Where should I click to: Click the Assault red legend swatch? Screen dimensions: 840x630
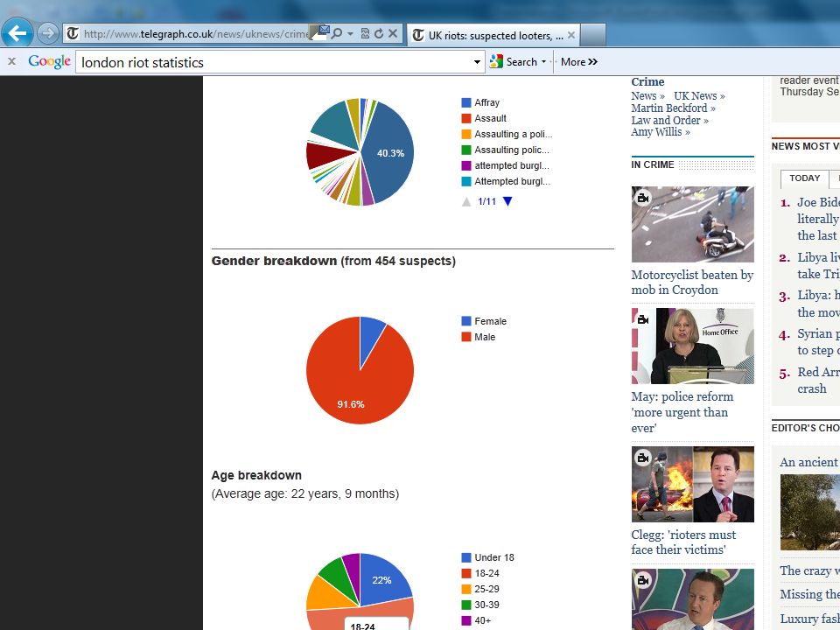coord(466,118)
